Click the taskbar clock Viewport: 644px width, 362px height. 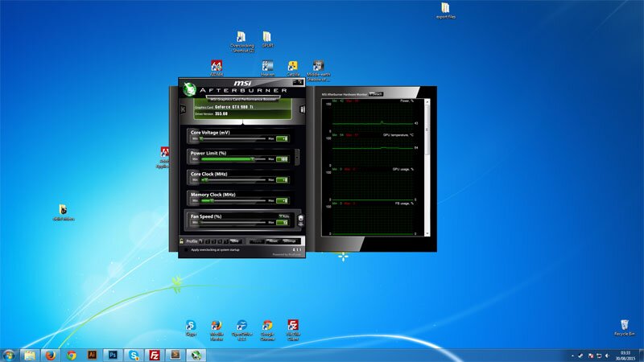pyautogui.click(x=625, y=356)
